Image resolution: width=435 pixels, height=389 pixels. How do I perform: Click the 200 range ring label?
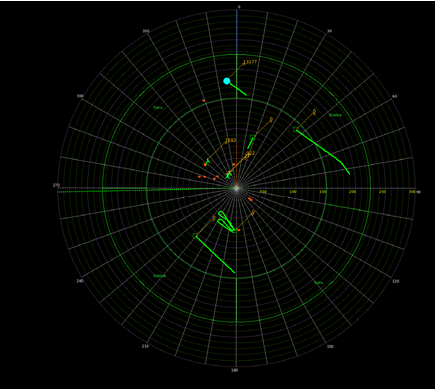pos(352,192)
